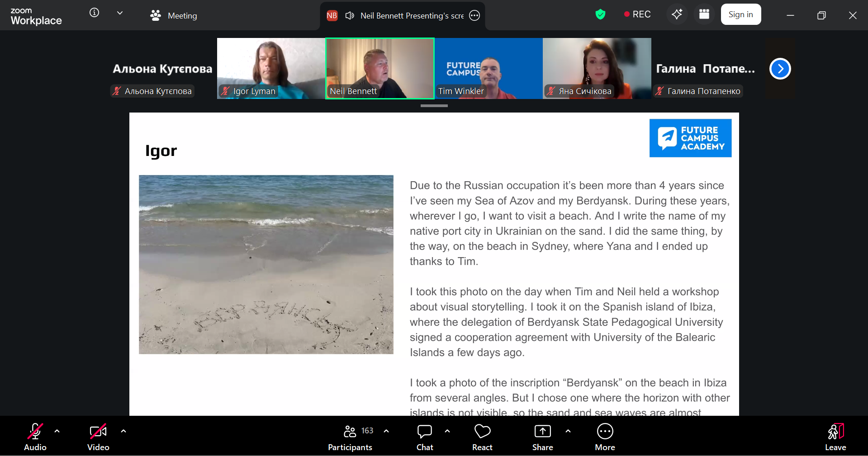
Task: Select the Meeting tab
Action: tap(174, 16)
